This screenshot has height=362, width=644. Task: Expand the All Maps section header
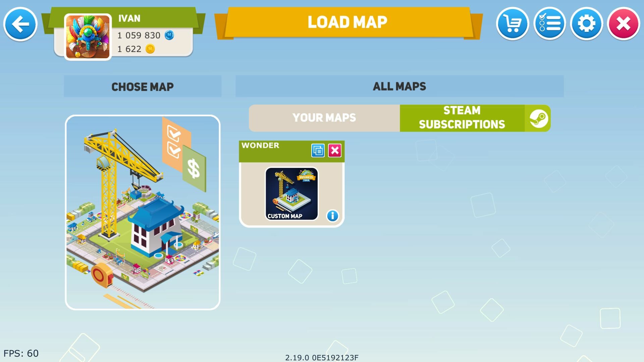pos(400,86)
